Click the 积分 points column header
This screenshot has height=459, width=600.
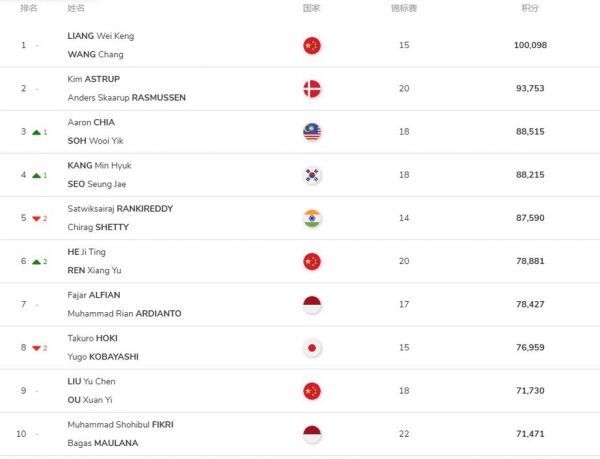[x=530, y=8]
